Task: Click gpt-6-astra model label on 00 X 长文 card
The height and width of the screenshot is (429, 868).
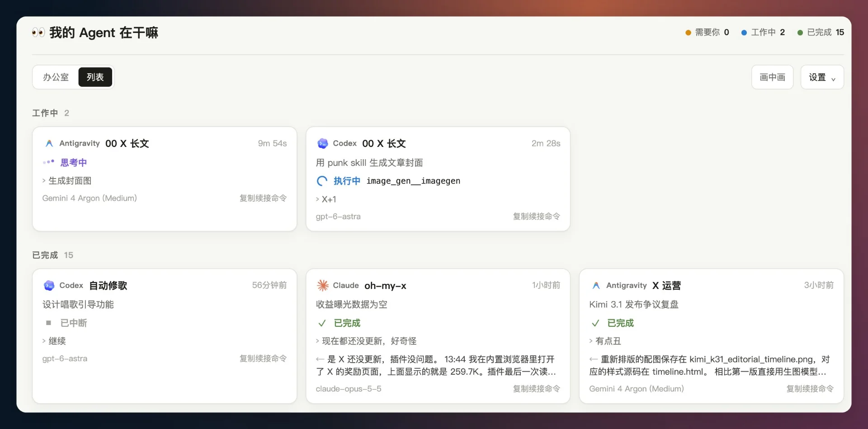Action: 338,217
